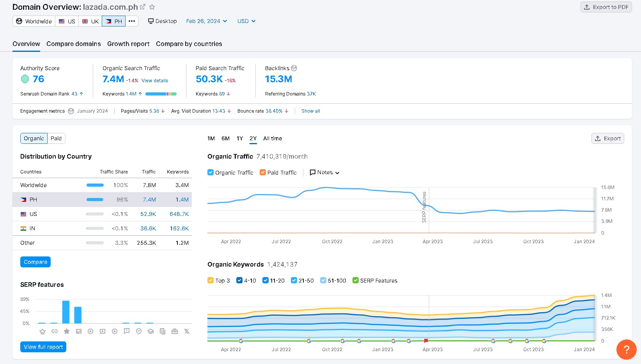Switch to the Growth report tab
Viewport: 641px width, 364px height.
128,44
